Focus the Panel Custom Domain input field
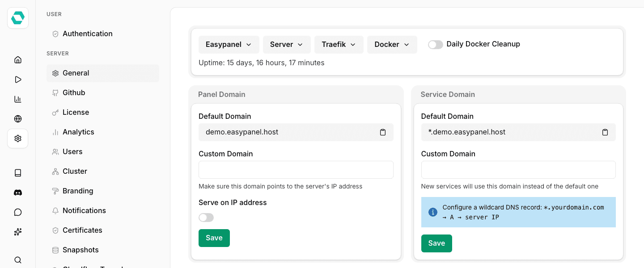Image resolution: width=644 pixels, height=268 pixels. pyautogui.click(x=296, y=170)
